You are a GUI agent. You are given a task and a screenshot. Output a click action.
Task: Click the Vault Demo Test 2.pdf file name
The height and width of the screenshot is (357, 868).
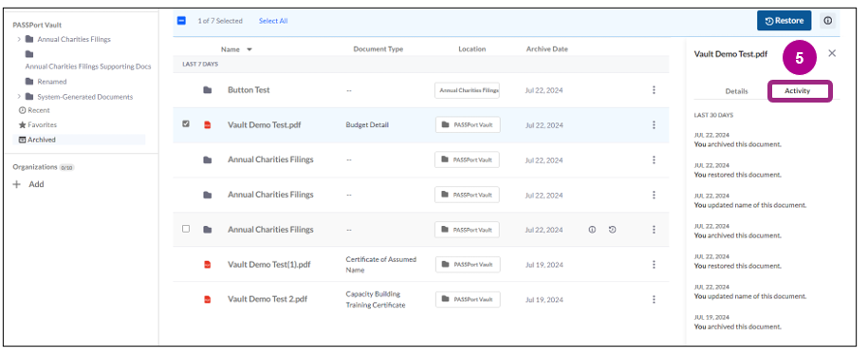tap(268, 299)
